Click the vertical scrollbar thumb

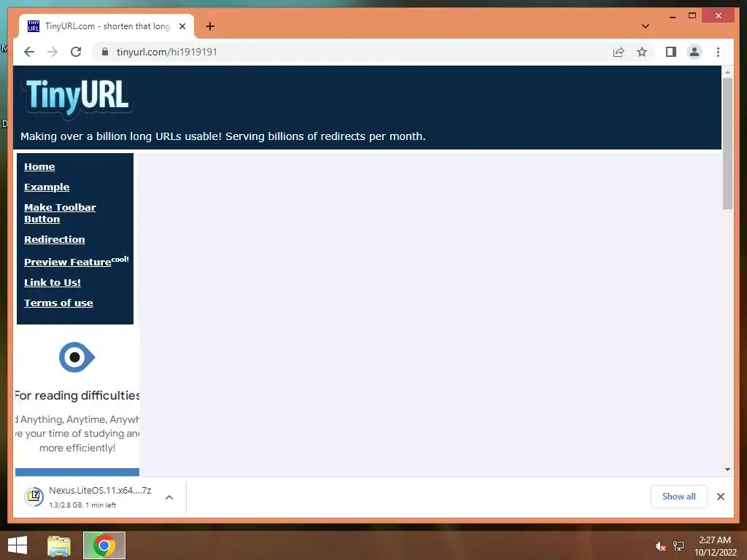coord(727,144)
